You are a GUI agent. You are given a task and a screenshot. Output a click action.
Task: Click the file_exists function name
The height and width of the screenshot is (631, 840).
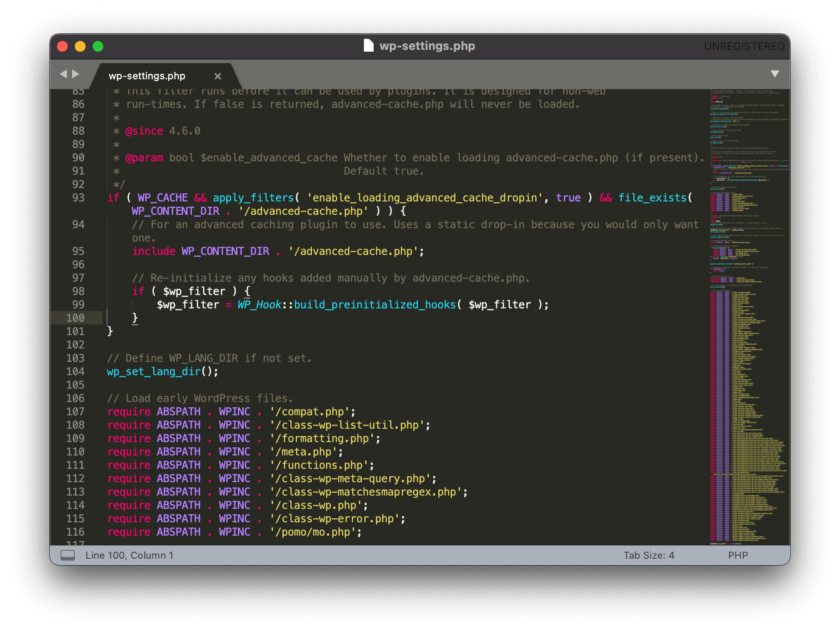pyautogui.click(x=652, y=198)
